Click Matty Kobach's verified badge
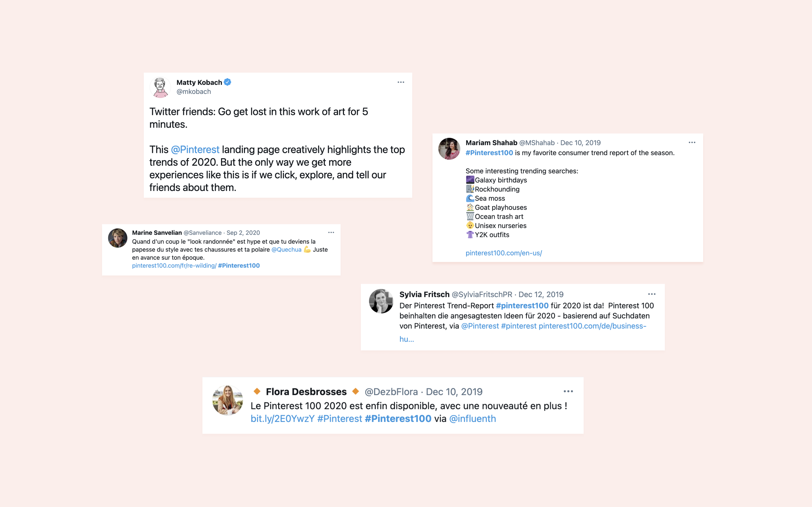This screenshot has width=812, height=507. pos(228,82)
